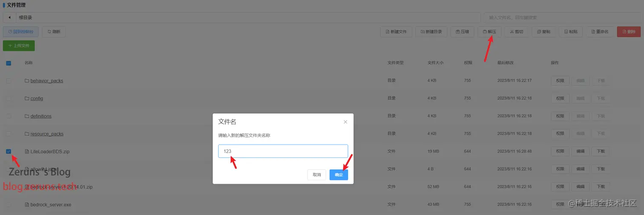Click the 剪切 cut button

(x=517, y=32)
